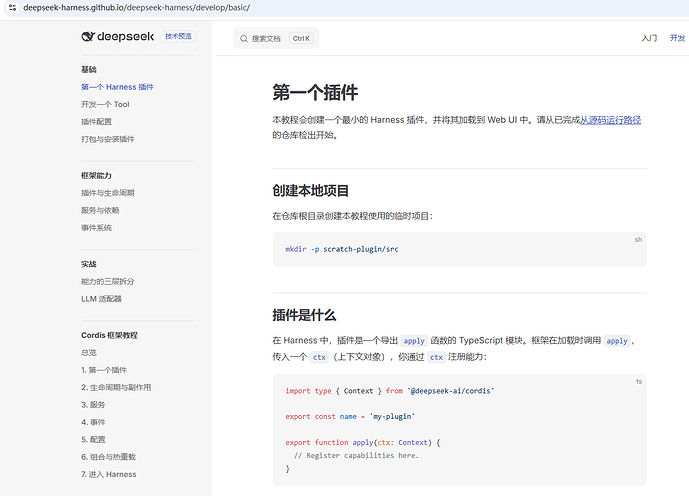The width and height of the screenshot is (689, 496).
Task: Open 能力的三层拆分 page
Action: [x=108, y=282]
